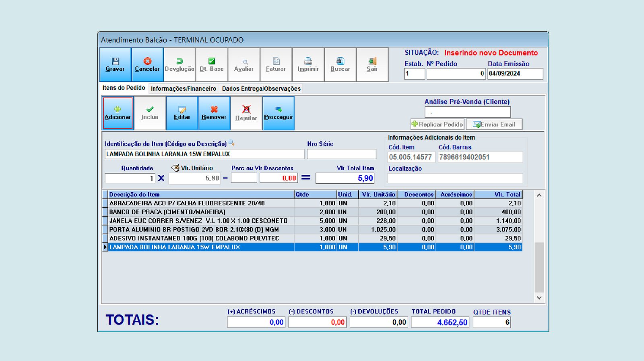
Task: Click the Vlr. Unitário value field
Action: 195,178
